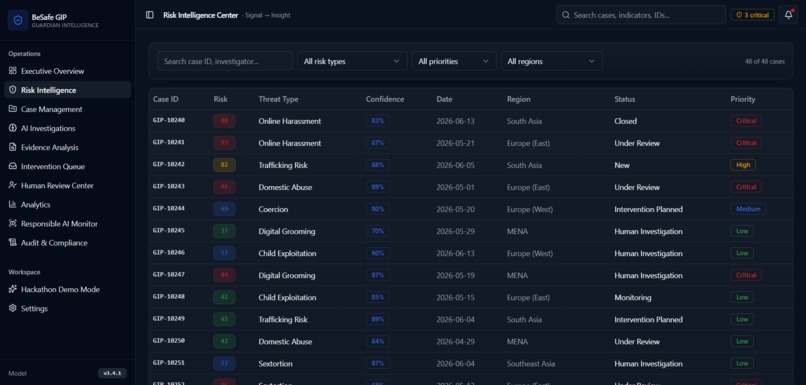
Task: Click the v3.4.1 model version badge
Action: [x=112, y=373]
